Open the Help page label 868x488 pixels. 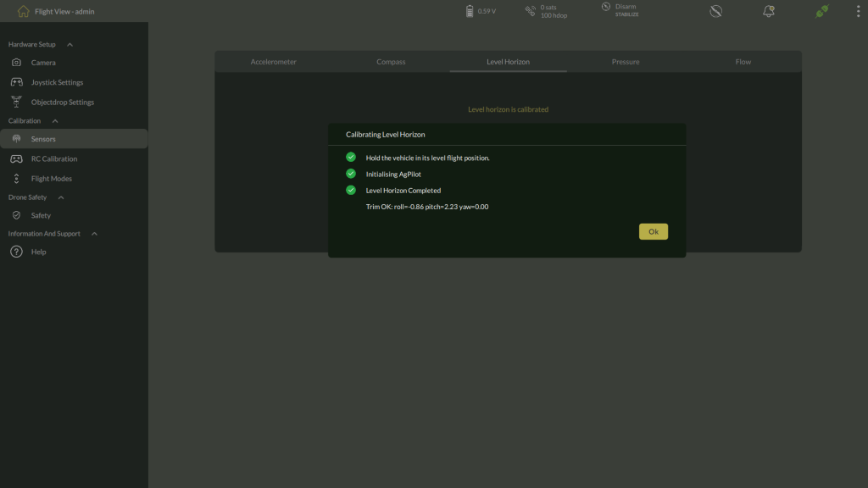pos(39,252)
